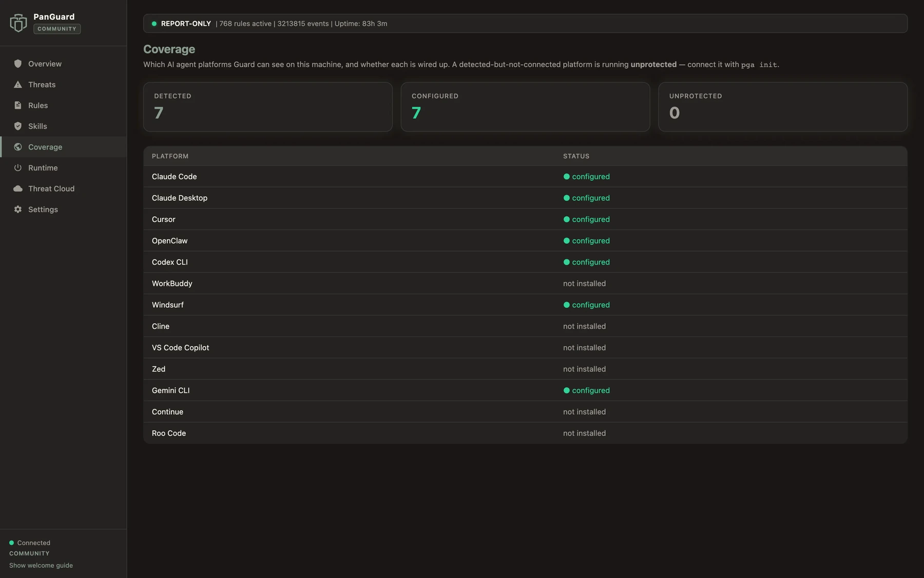Click the green dot beside Gemini CLI status
Screen dimensions: 924x578
pos(567,390)
